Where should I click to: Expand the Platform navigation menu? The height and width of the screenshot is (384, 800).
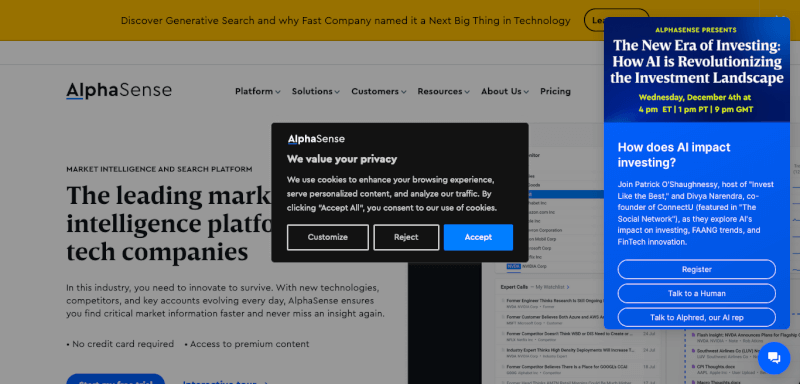pos(258,91)
